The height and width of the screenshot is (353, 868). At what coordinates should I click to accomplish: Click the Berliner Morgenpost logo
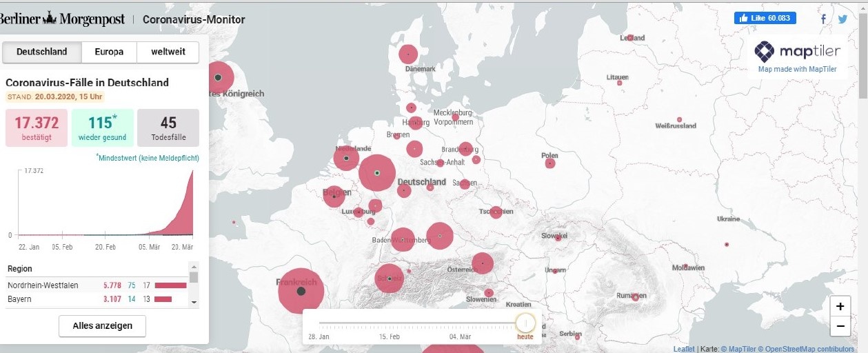(x=62, y=19)
